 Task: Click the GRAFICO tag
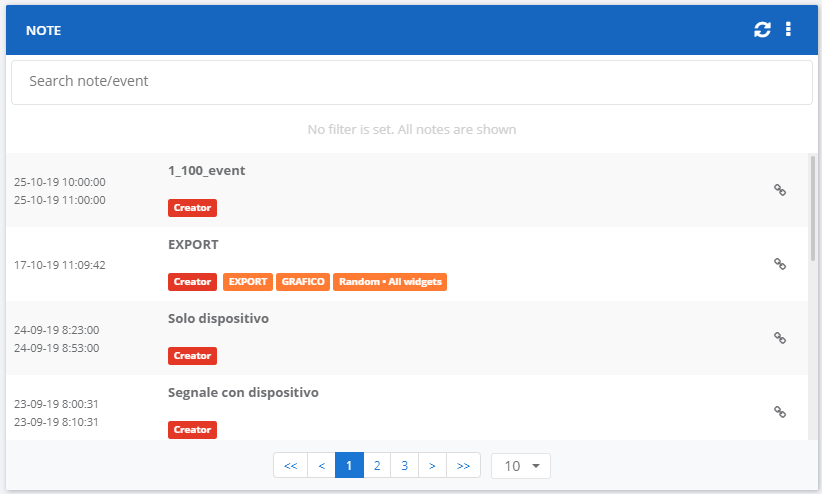(x=303, y=282)
